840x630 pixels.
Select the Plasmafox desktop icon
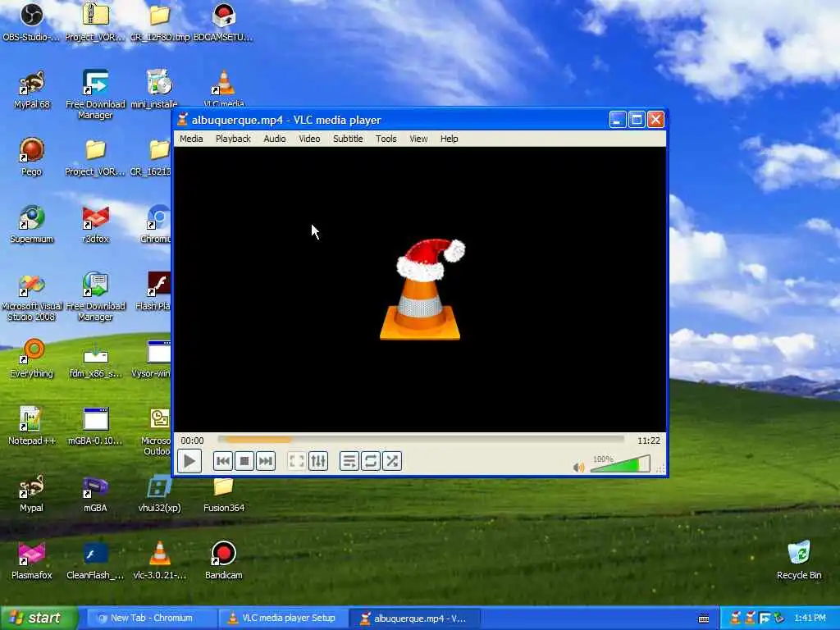coord(32,560)
